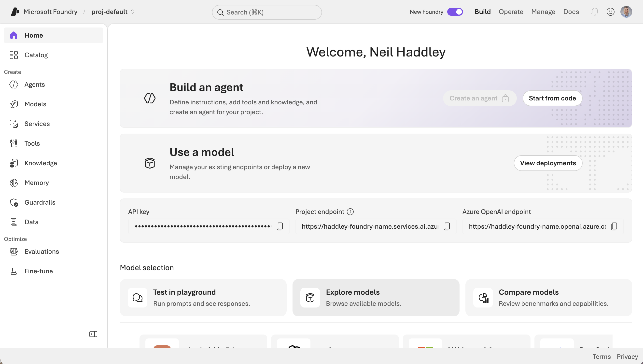The width and height of the screenshot is (643, 364).
Task: Click the Microsoft Foundry logo icon
Action: (15, 12)
